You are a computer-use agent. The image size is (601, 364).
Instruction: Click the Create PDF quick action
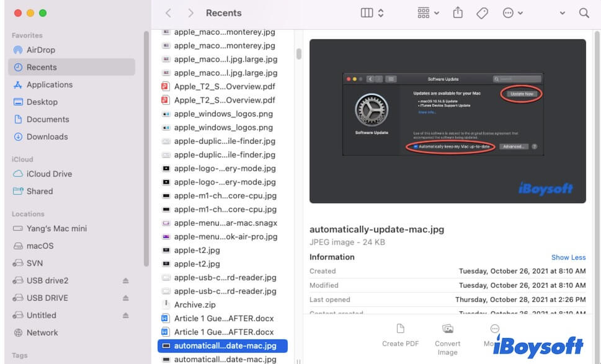401,335
